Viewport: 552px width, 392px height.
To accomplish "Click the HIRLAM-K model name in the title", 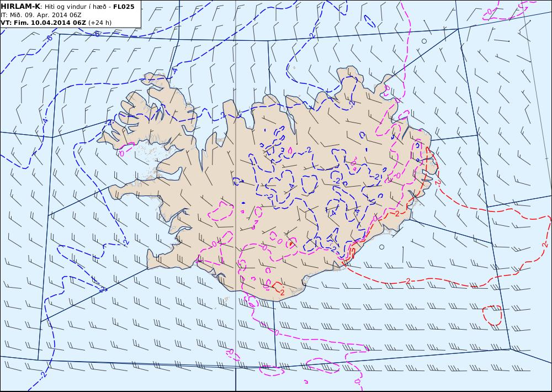I will pos(21,7).
